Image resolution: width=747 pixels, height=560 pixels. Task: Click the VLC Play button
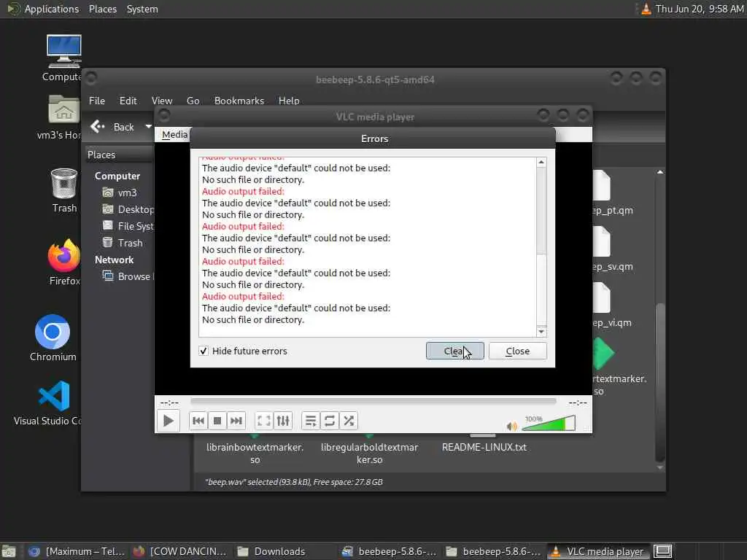169,421
